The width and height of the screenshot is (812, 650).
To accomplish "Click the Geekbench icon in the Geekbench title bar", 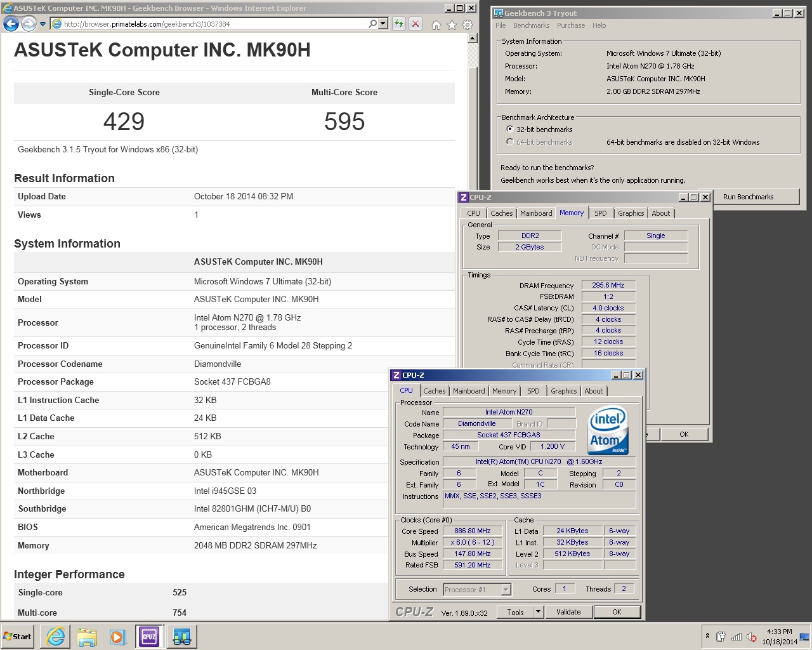I will 499,13.
